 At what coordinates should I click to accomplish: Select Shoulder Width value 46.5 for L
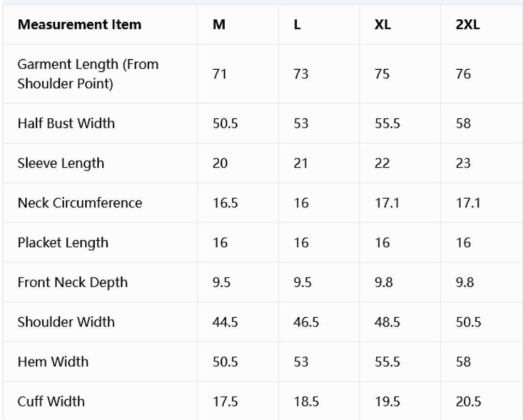click(306, 322)
